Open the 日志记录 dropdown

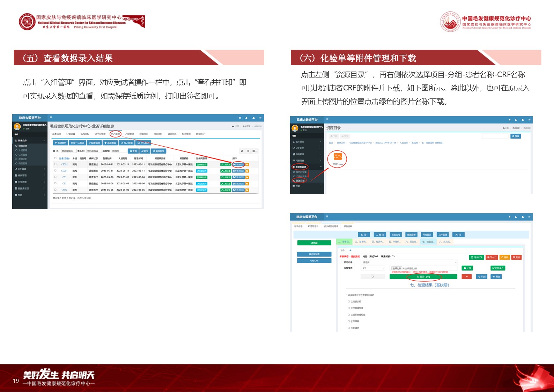pyautogui.click(x=409, y=262)
